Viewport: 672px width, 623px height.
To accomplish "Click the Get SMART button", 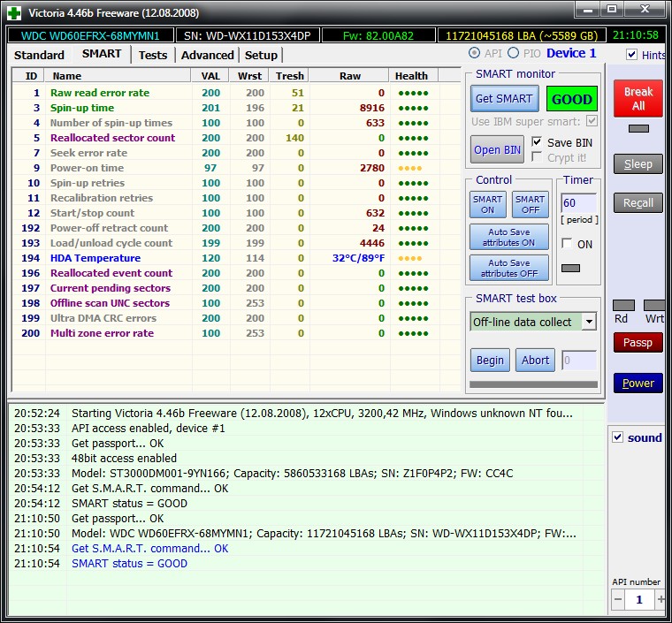I will coord(504,99).
